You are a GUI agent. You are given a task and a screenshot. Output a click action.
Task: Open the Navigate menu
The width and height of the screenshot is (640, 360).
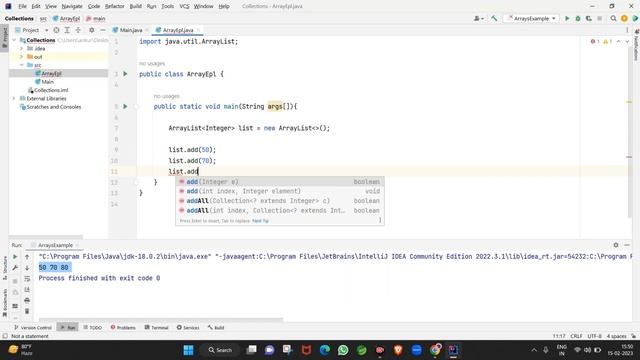click(x=72, y=6)
